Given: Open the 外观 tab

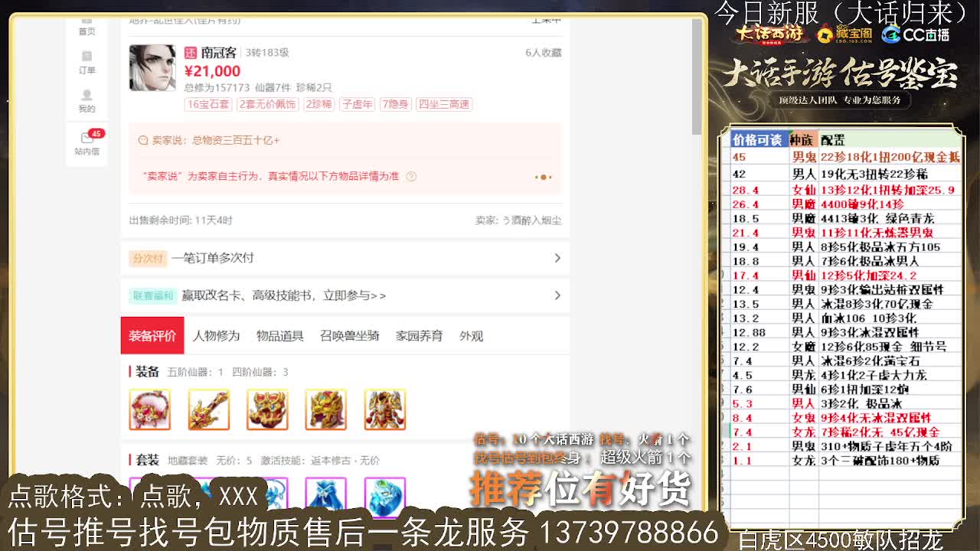Looking at the screenshot, I should point(472,335).
